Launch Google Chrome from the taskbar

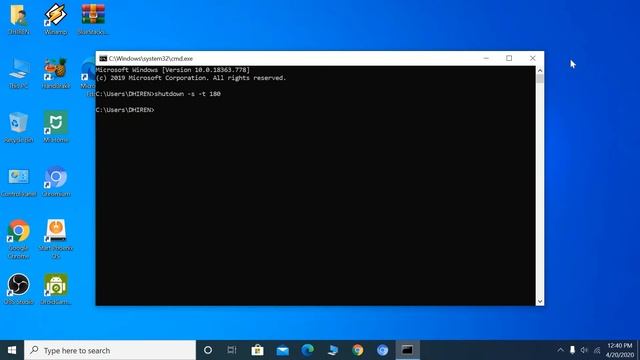[x=358, y=350]
